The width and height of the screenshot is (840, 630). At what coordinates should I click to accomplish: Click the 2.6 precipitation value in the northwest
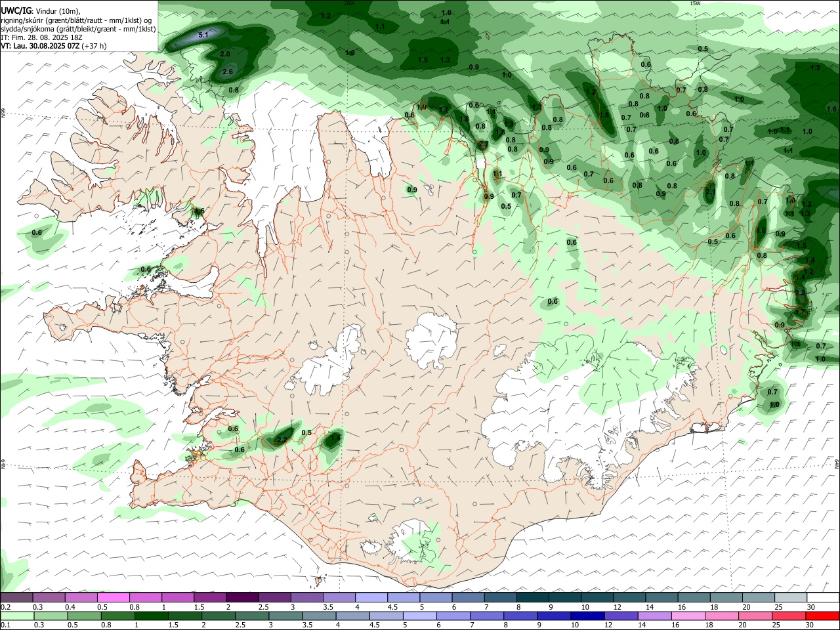click(x=228, y=72)
